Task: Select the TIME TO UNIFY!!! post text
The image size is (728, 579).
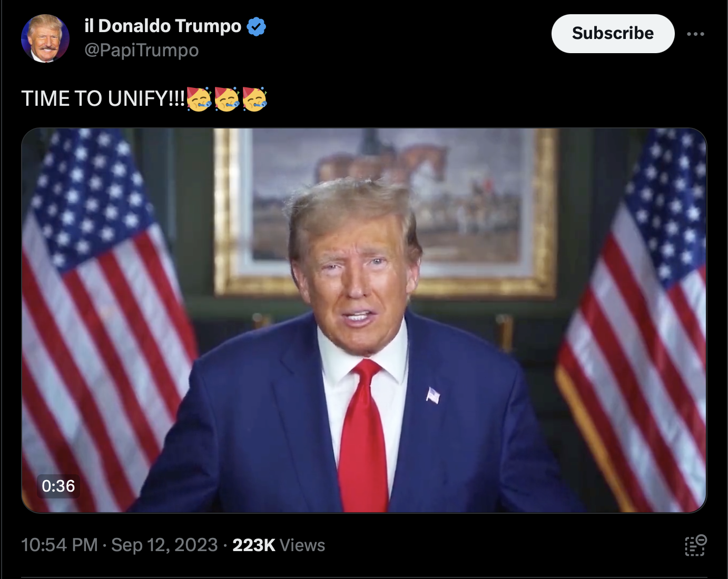Action: point(103,99)
